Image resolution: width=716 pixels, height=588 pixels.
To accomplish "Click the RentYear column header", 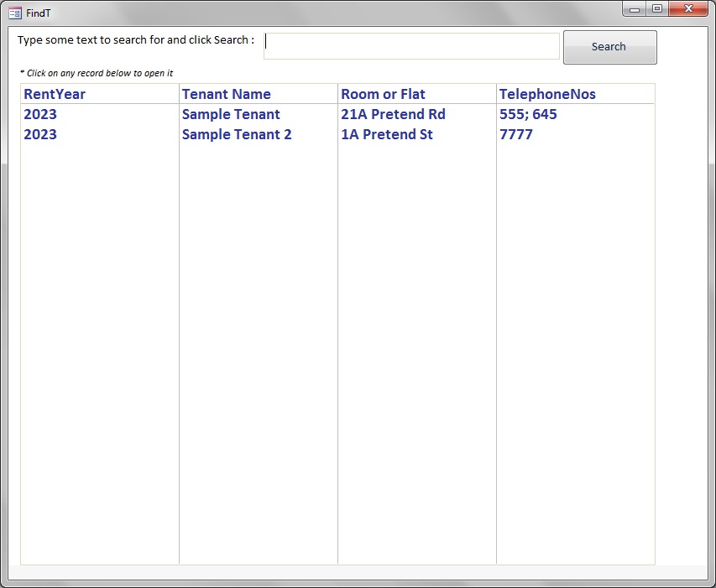I will (55, 94).
